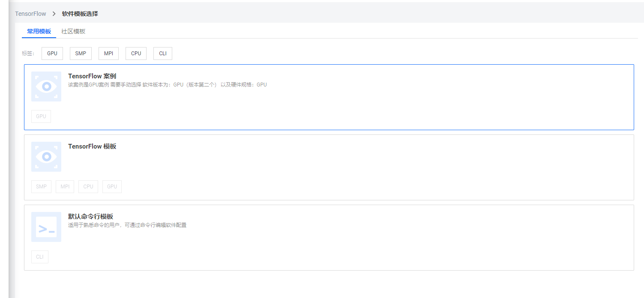The image size is (644, 298).
Task: Open the 默认命令行模板 title
Action: click(90, 217)
